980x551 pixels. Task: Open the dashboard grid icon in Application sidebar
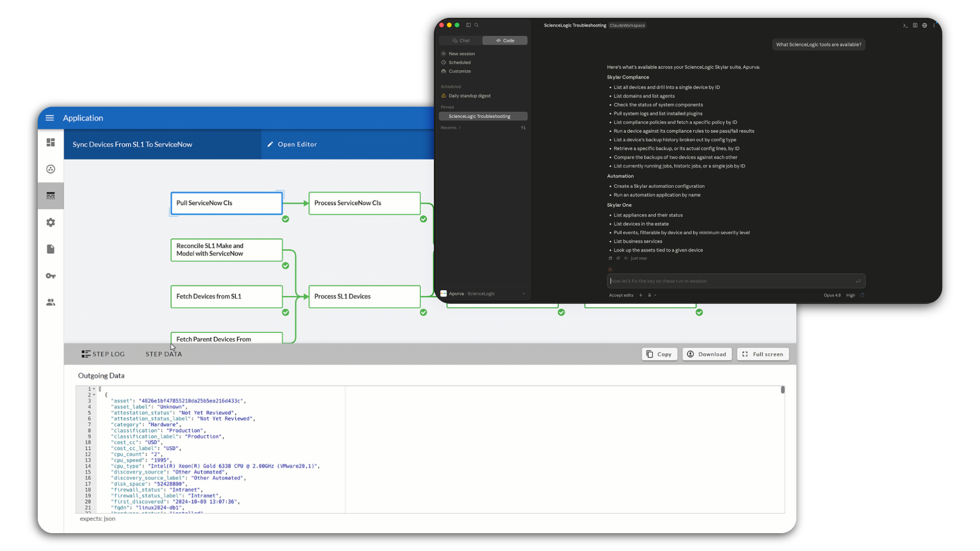pyautogui.click(x=51, y=142)
